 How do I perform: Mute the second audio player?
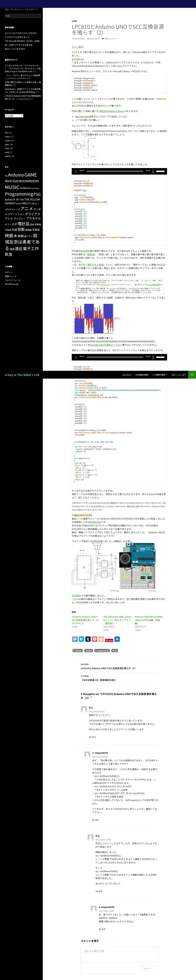[x=153, y=357]
